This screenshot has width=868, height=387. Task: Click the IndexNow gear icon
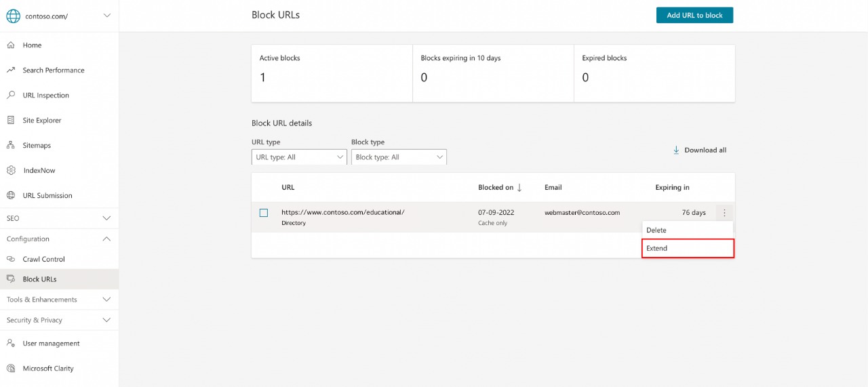(11, 171)
